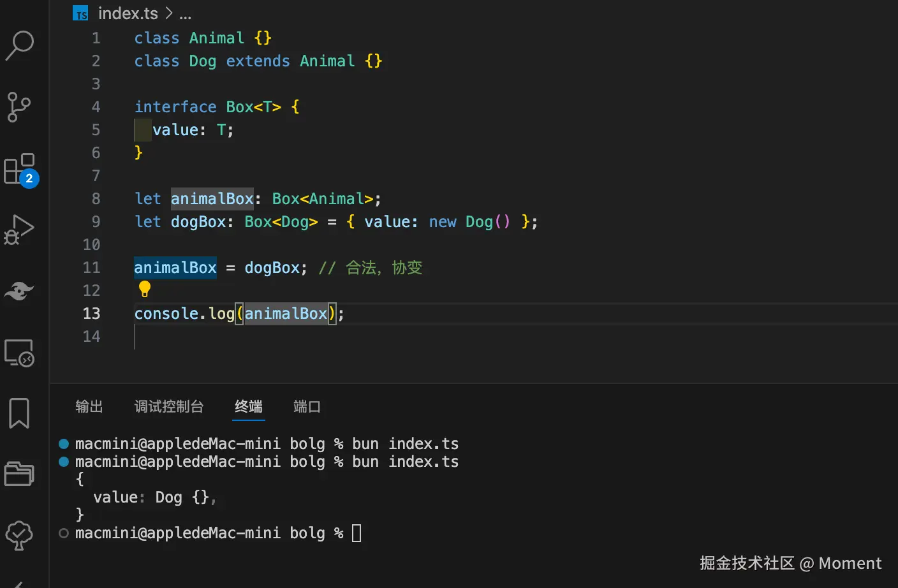The image size is (898, 588).
Task: Open the Search view in activity bar
Action: pyautogui.click(x=20, y=45)
